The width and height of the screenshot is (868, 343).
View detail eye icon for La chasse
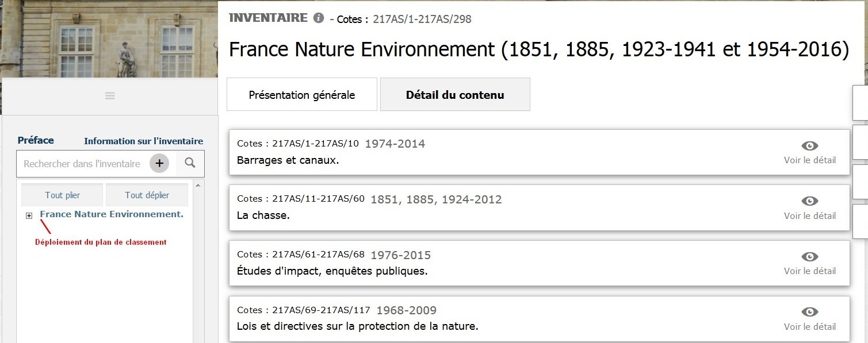[809, 201]
